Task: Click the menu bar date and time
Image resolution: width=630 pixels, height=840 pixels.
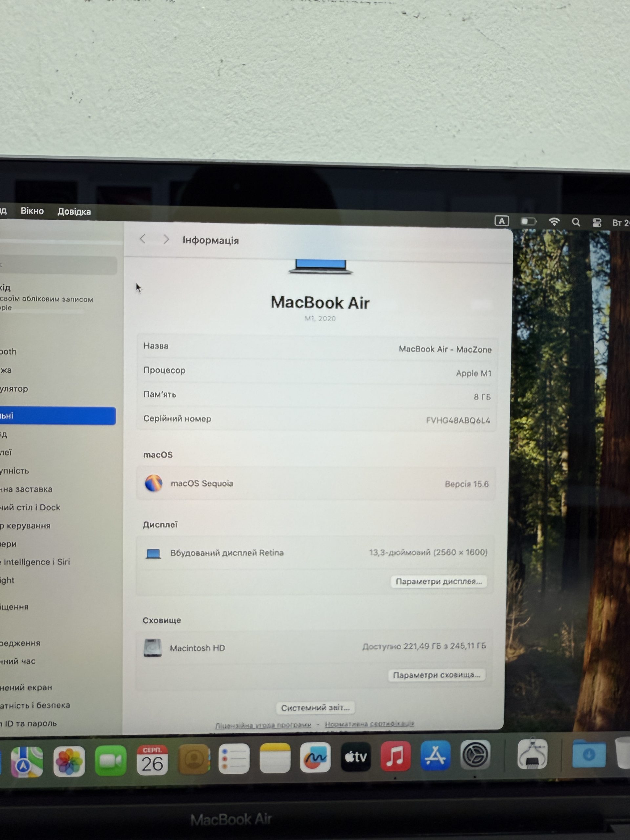Action: click(621, 223)
